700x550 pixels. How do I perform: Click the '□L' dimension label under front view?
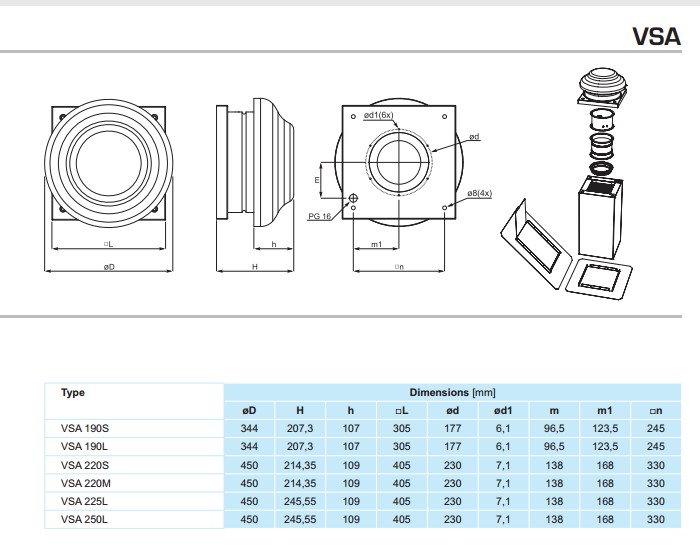point(108,244)
